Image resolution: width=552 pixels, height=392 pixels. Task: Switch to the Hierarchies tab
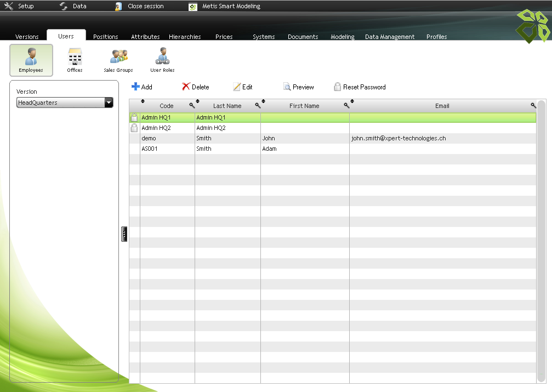point(185,37)
